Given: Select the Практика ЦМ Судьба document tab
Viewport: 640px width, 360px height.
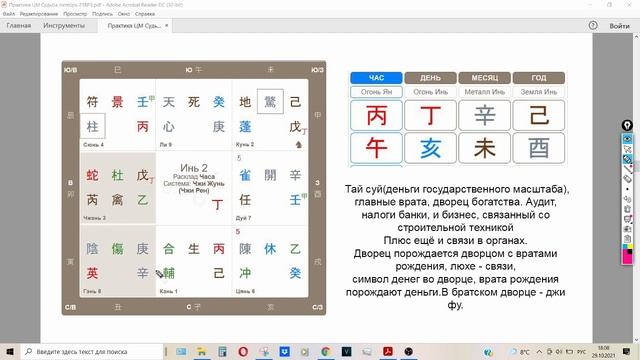Looking at the screenshot, I should pyautogui.click(x=134, y=26).
